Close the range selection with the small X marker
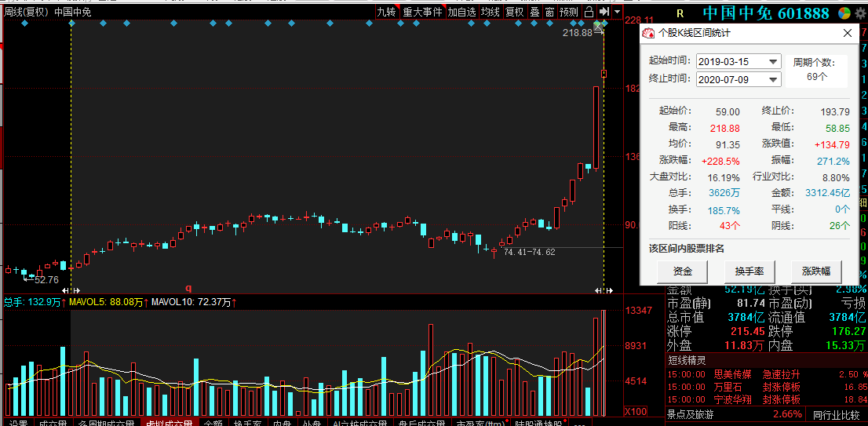Viewport: 868px width, 426px height. [x=598, y=25]
